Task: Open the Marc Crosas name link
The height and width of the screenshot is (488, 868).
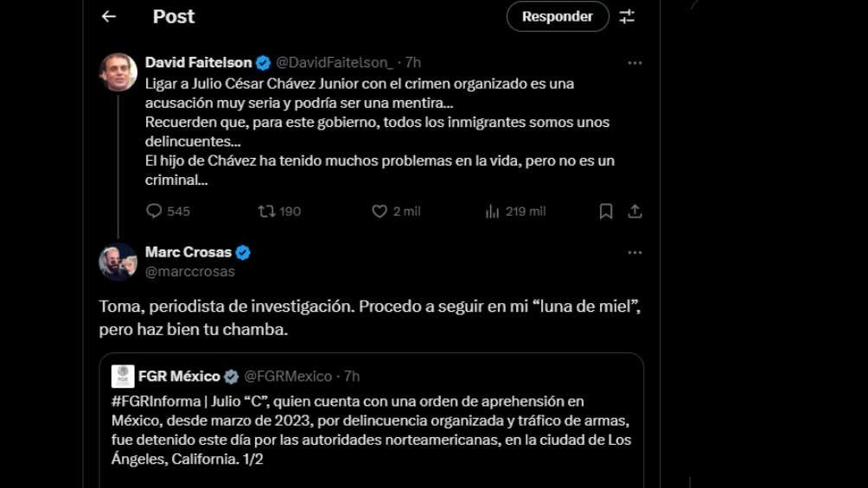Action: [188, 252]
